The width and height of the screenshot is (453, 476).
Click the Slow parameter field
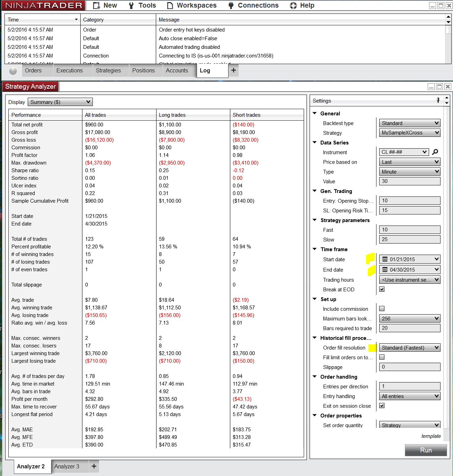pos(410,239)
